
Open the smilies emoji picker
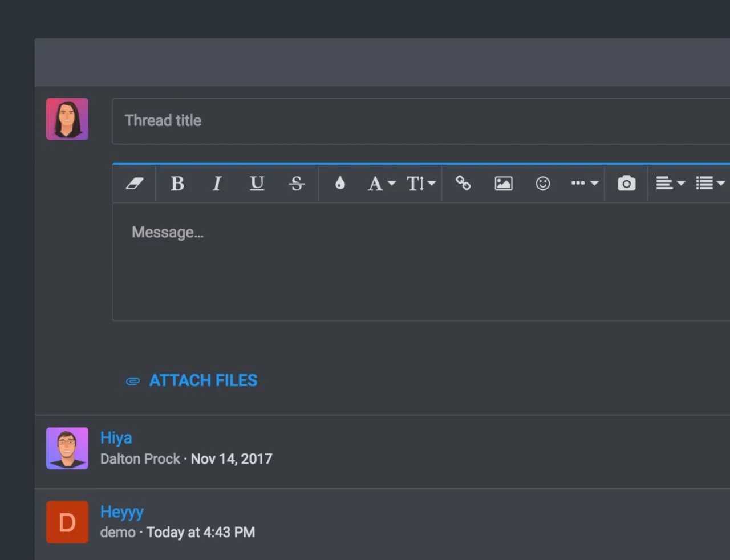pyautogui.click(x=543, y=184)
